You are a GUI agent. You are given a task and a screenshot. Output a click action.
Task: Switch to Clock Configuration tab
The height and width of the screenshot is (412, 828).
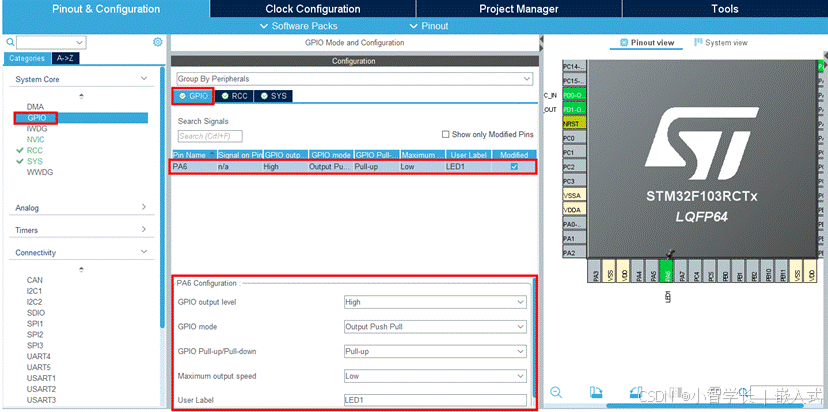pos(313,9)
